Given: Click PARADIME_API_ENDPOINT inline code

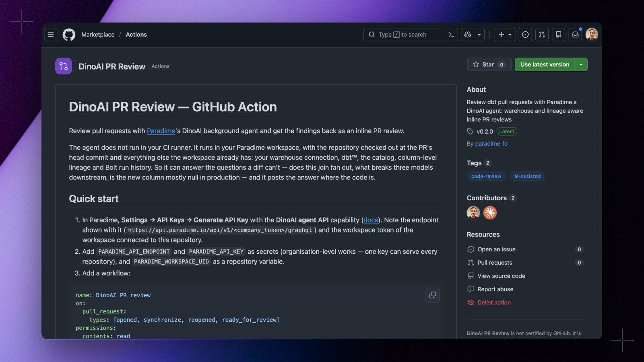Looking at the screenshot, I should 134,252.
